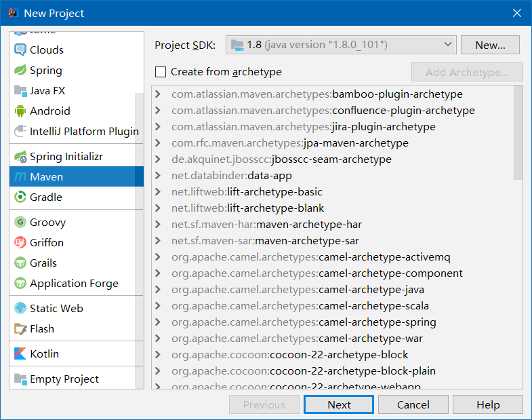This screenshot has height=420, width=532.
Task: Expand cocoon-22-archetype-block-plain chevron
Action: coord(158,371)
